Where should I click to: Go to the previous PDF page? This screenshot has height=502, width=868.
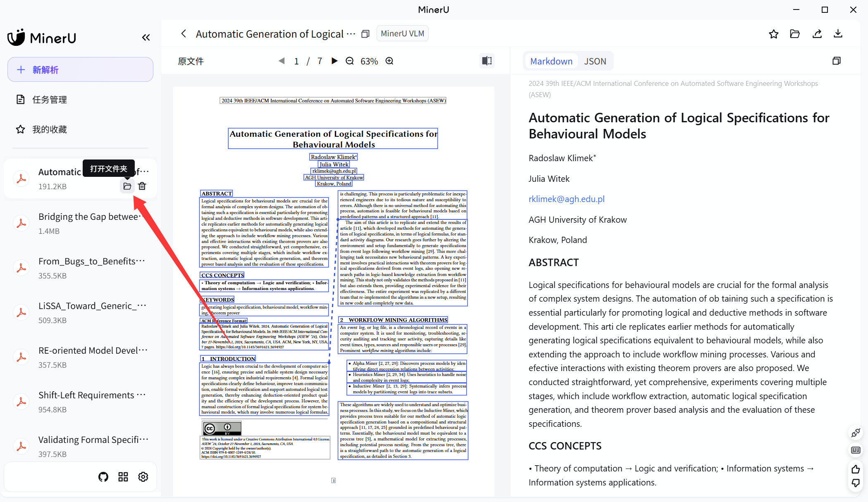tap(282, 61)
